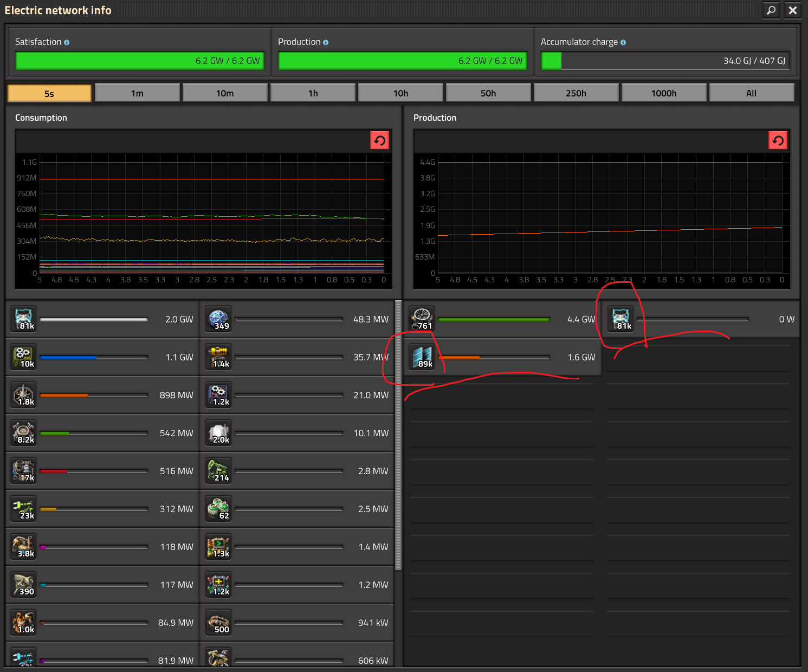Click the 3.8k entity icon at 118 MW
808x672 pixels.
[x=24, y=547]
